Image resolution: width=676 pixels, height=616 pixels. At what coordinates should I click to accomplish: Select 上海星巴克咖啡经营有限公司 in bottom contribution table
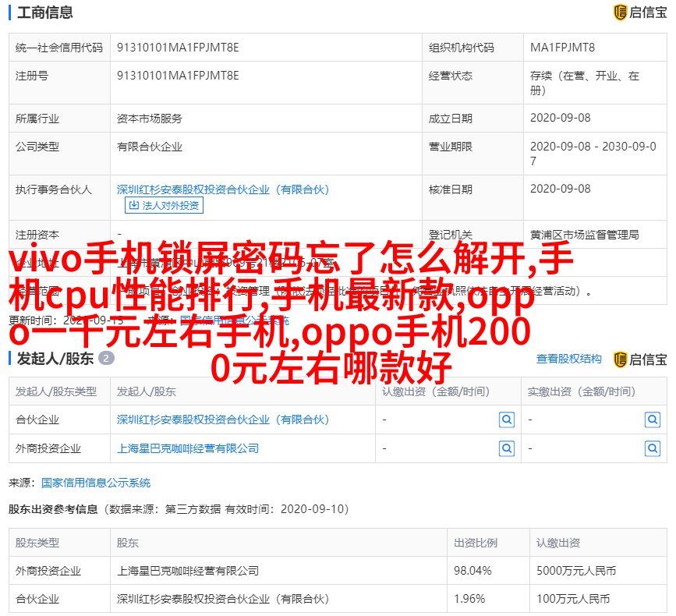click(188, 571)
